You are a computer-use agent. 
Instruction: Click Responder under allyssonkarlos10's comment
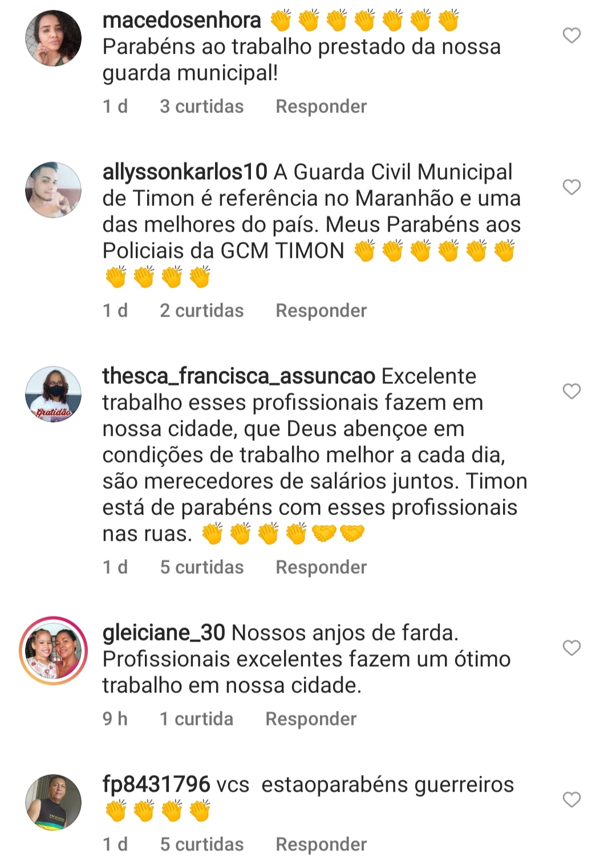pyautogui.click(x=321, y=311)
